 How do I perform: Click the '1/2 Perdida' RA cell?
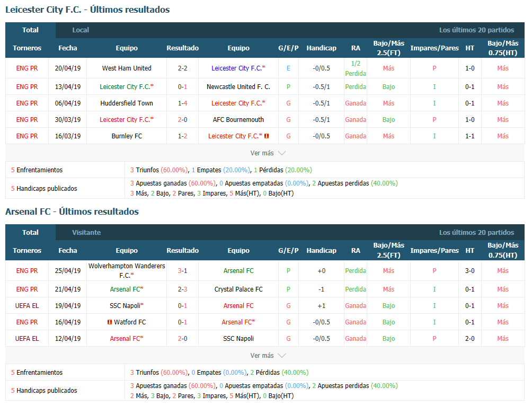[x=356, y=68]
